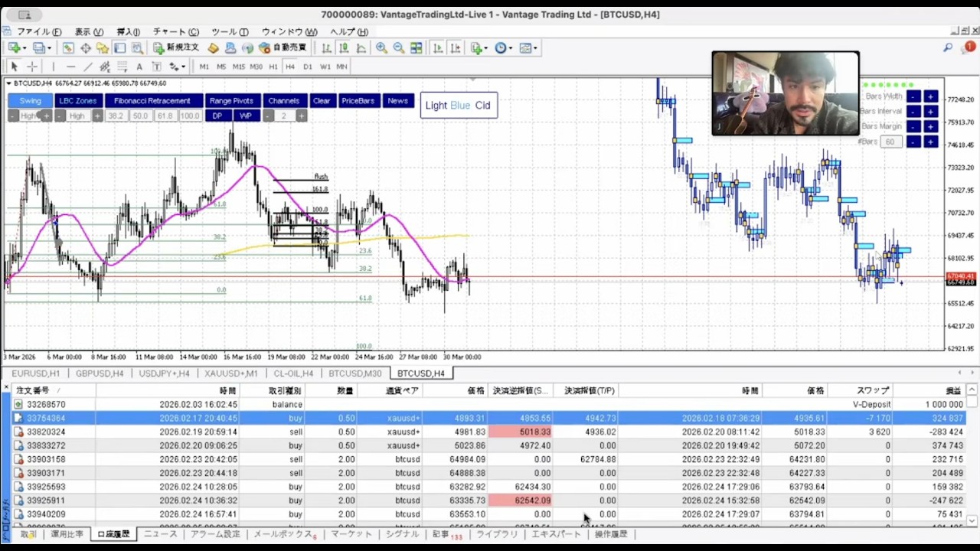Switch timeframe to H1

pos(273,67)
